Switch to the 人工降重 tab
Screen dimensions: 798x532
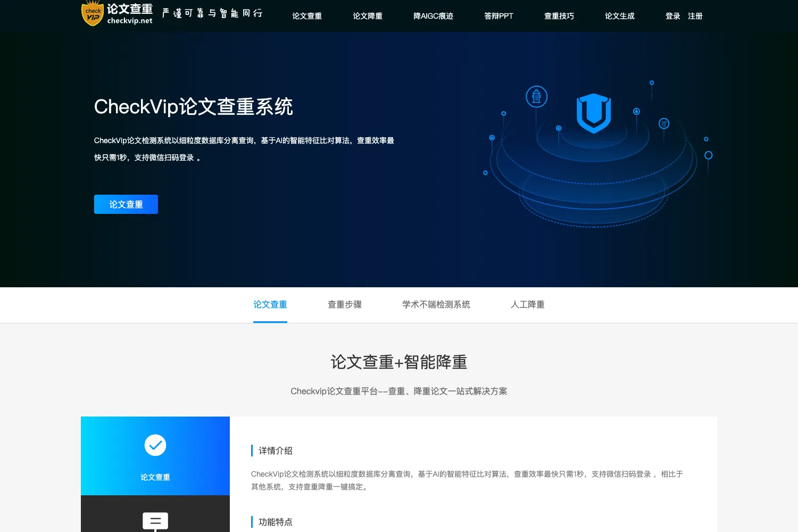click(x=528, y=304)
